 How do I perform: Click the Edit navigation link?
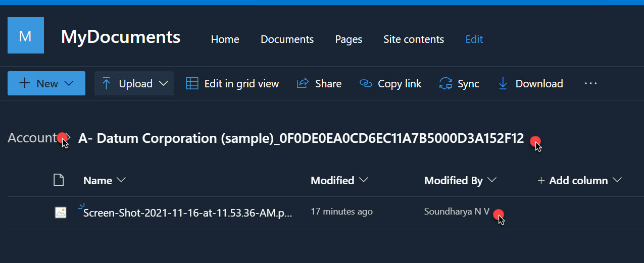click(474, 39)
